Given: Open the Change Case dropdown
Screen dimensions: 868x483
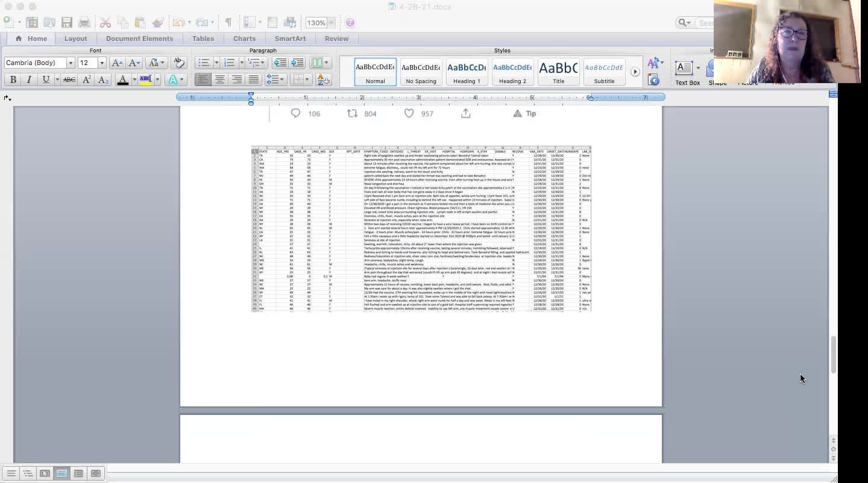Looking at the screenshot, I should pos(156,63).
